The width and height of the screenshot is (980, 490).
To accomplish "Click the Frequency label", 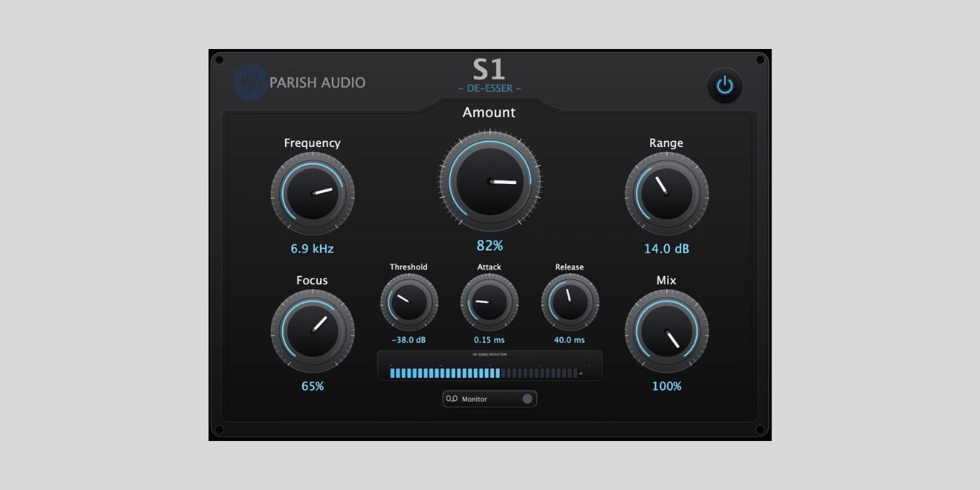I will pyautogui.click(x=312, y=143).
